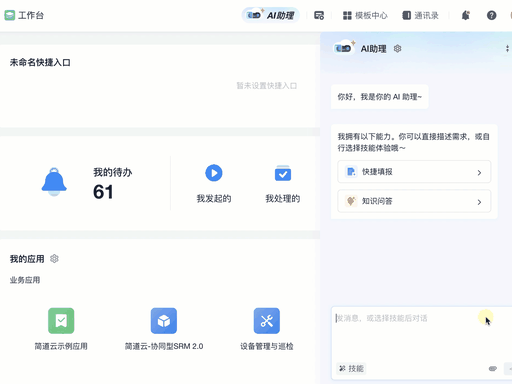Image resolution: width=512 pixels, height=384 pixels.
Task: Open the AI助理 button in top bar
Action: pyautogui.click(x=270, y=15)
